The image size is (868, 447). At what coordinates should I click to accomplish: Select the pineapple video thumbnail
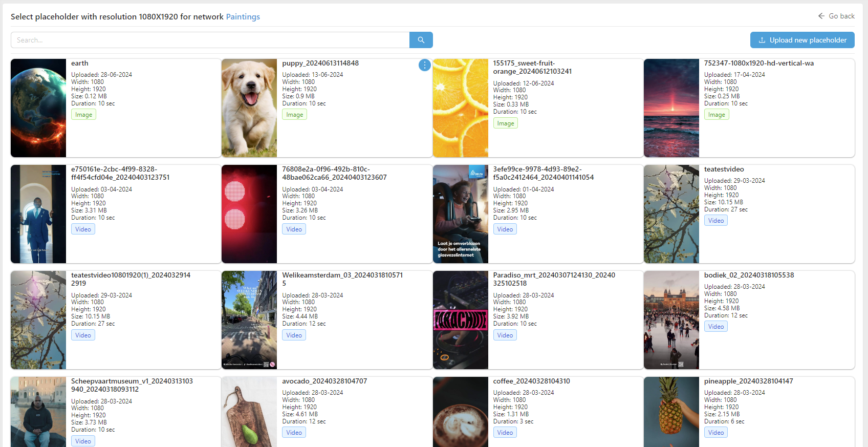coord(671,412)
